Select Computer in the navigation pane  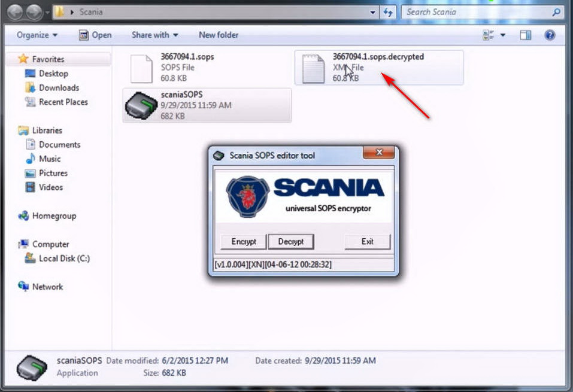pyautogui.click(x=50, y=244)
